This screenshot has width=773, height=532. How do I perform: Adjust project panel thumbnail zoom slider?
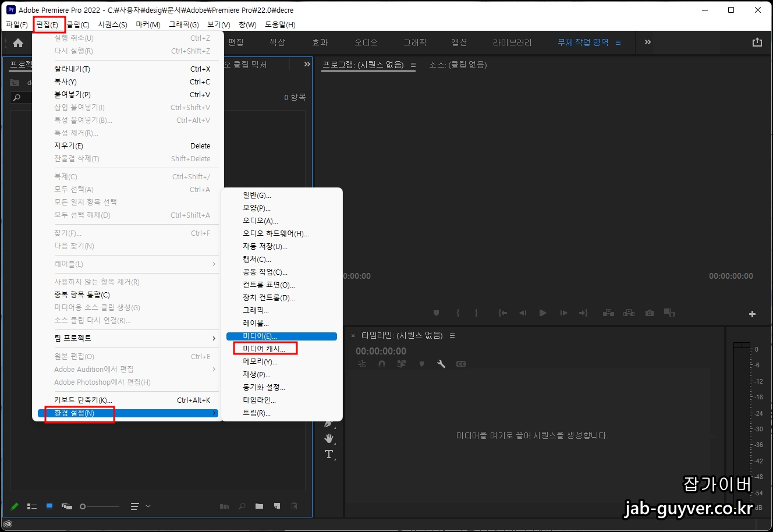pyautogui.click(x=100, y=506)
